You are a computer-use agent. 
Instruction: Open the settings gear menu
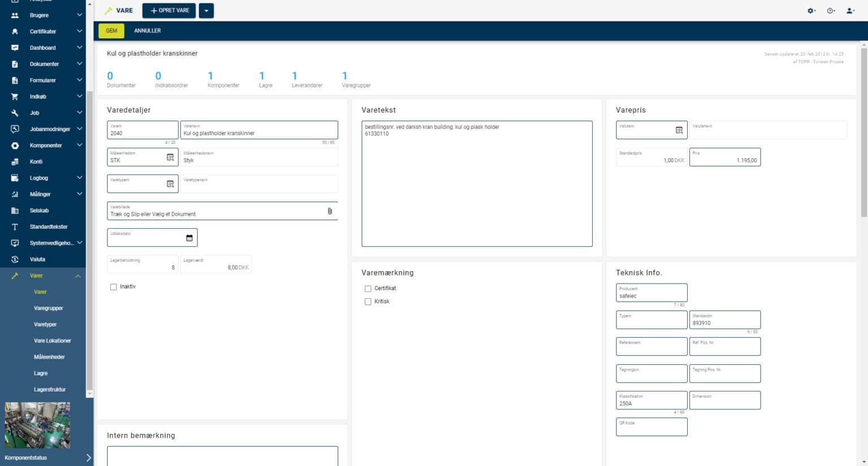click(811, 11)
